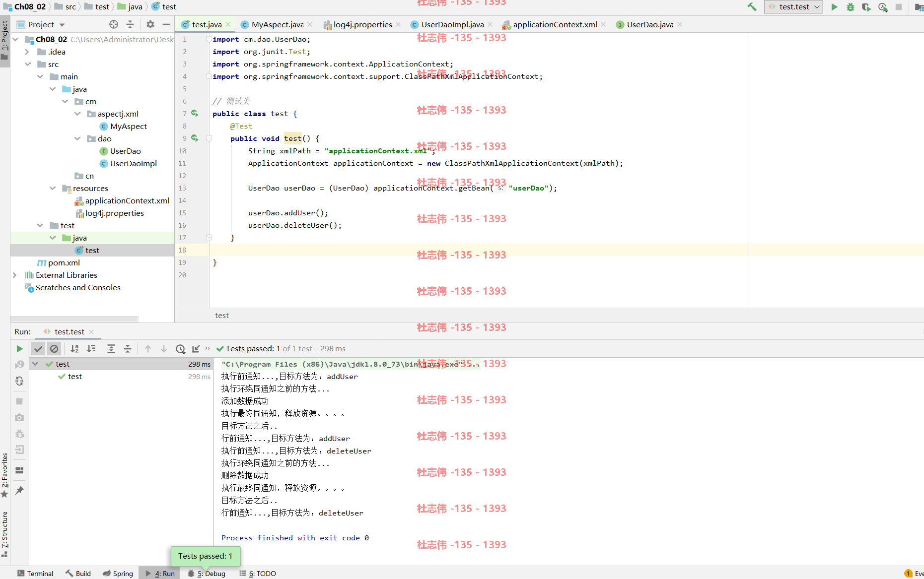Select MyAspect class in tree
This screenshot has height=579, width=924.
pyautogui.click(x=128, y=126)
